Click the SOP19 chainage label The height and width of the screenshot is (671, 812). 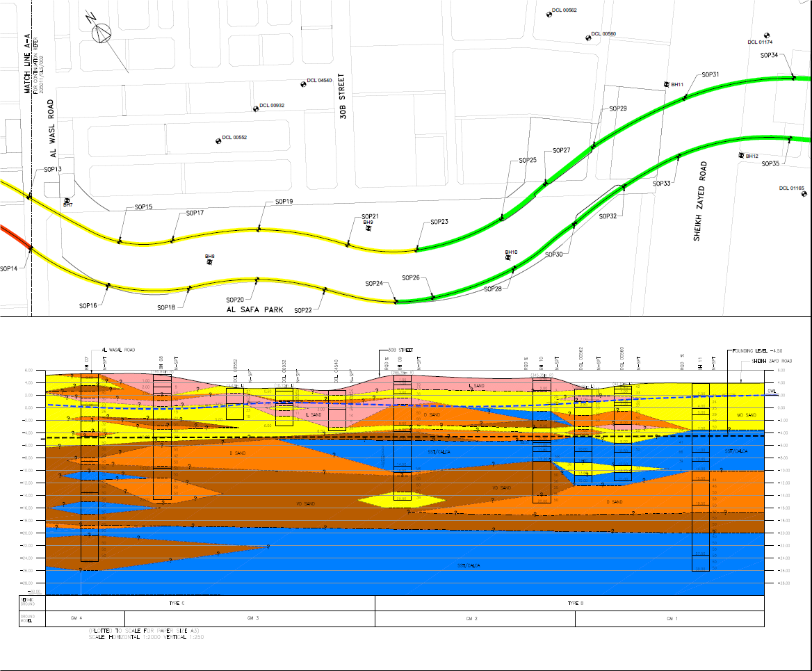(284, 202)
